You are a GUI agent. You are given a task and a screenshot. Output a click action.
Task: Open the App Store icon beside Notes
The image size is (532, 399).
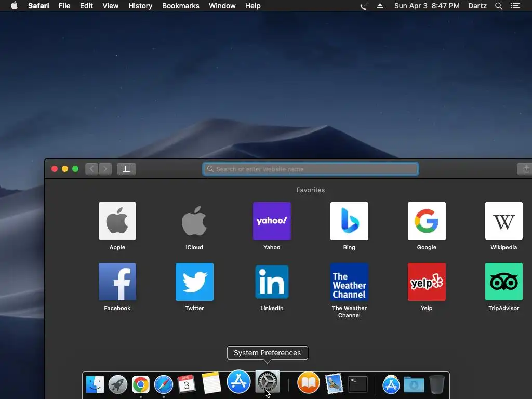tap(238, 382)
